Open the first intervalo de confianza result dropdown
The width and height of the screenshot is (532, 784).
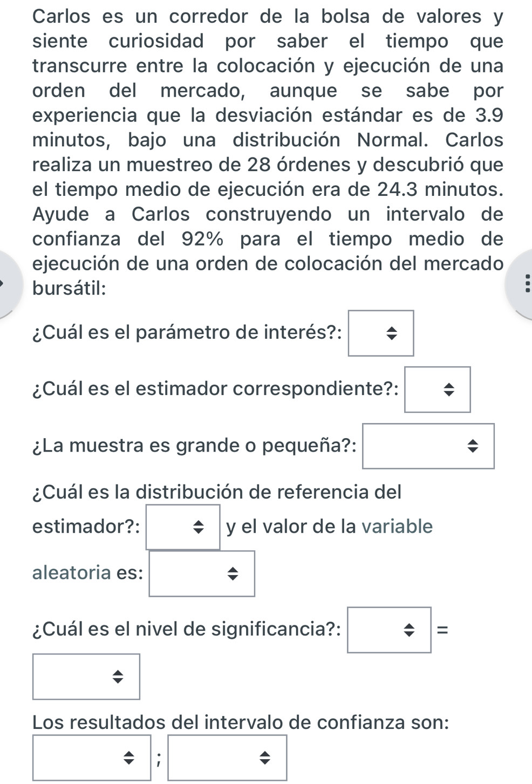(92, 758)
